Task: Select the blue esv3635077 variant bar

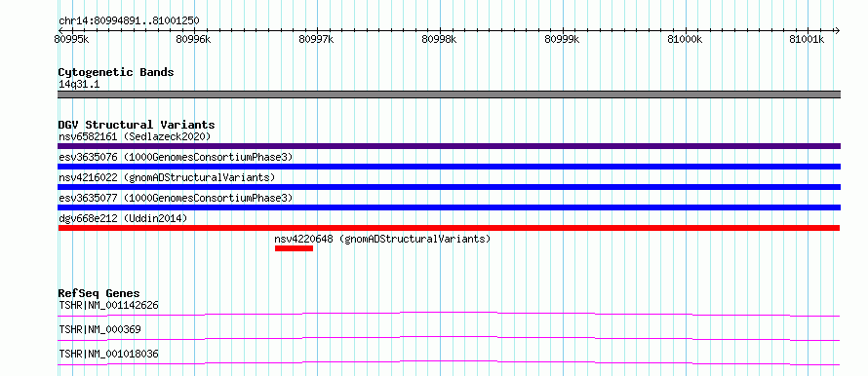Action: 449,207
